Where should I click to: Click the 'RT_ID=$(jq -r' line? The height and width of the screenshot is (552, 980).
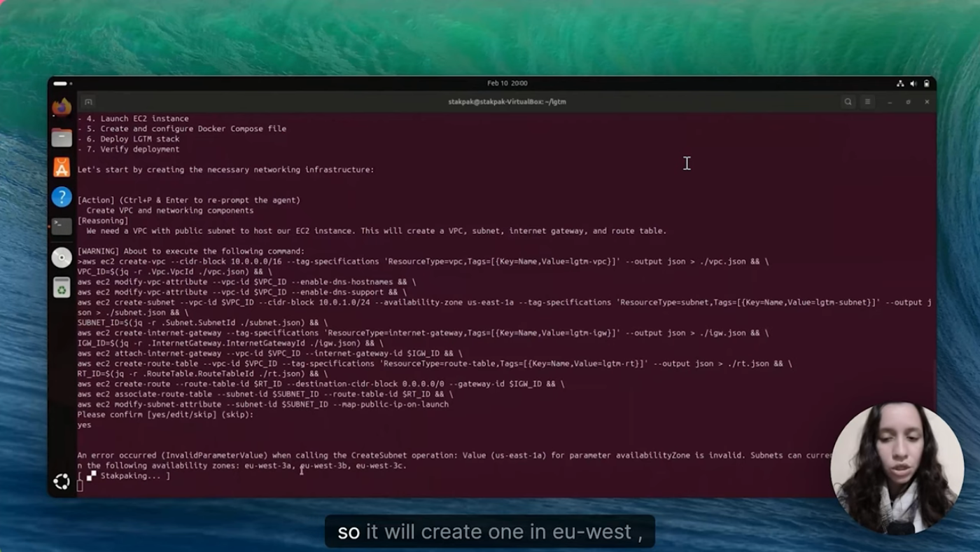click(x=202, y=374)
